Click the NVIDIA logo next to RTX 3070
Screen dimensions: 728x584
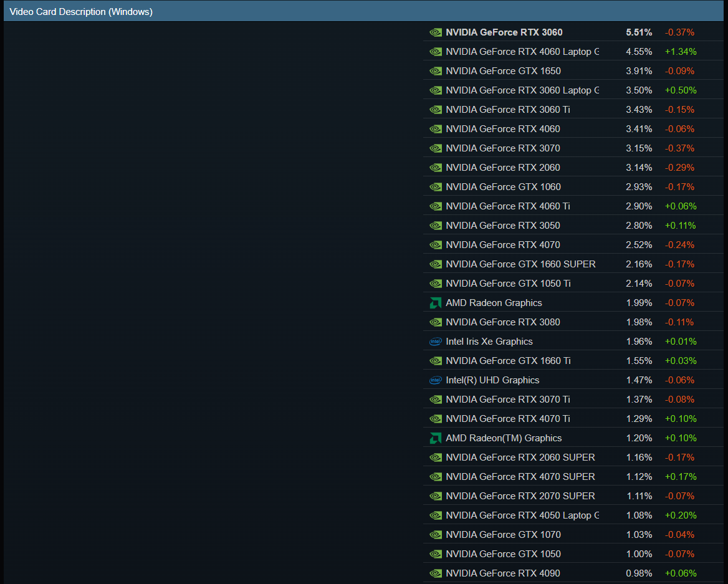click(x=436, y=148)
